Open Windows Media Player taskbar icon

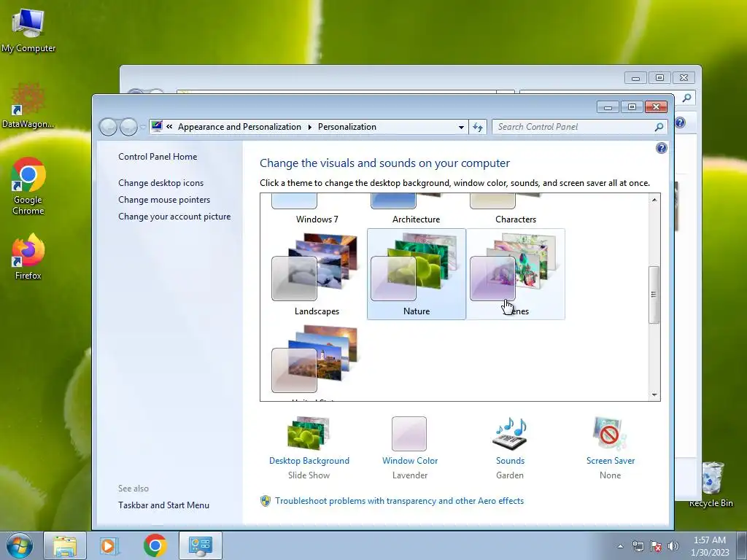[x=109, y=545]
